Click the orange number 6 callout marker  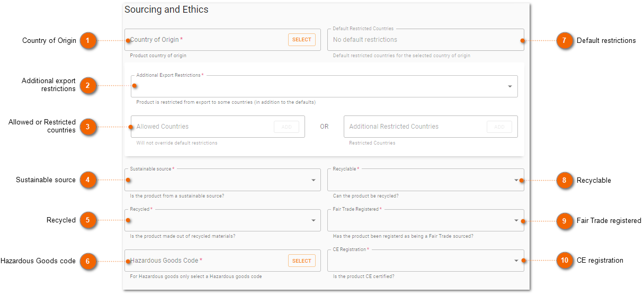coord(88,261)
